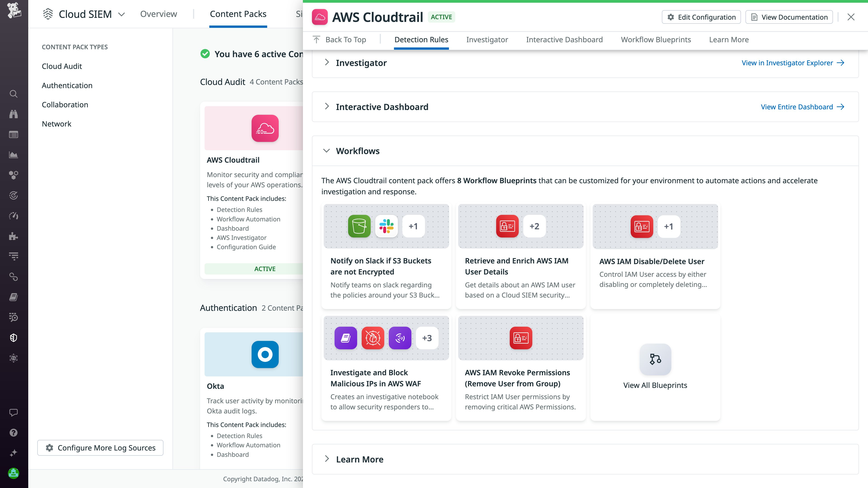This screenshot has width=868, height=488.
Task: Open the APM hexagons icon
Action: (x=14, y=175)
